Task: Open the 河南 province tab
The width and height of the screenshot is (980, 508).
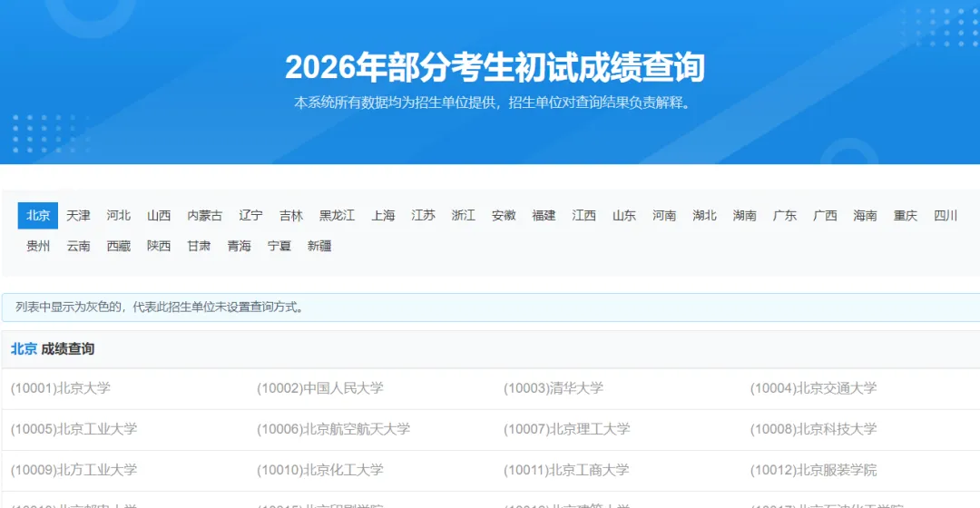Action: pyautogui.click(x=663, y=216)
